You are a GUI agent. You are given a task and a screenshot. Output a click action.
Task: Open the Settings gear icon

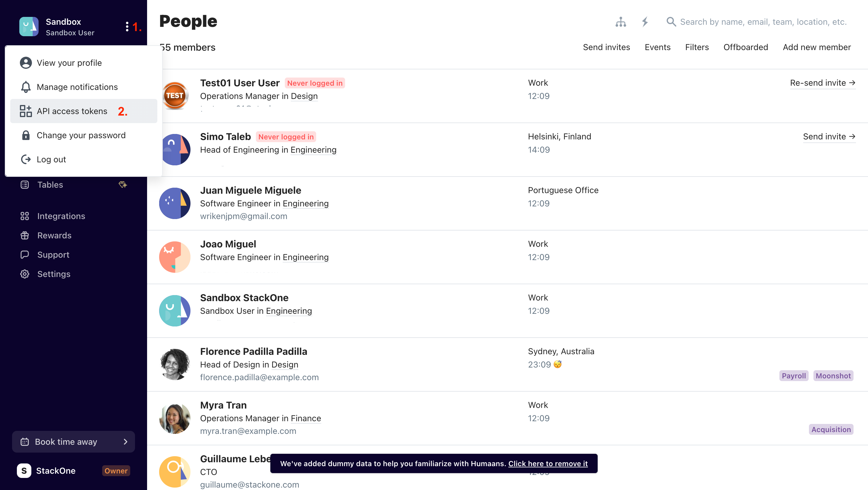point(25,274)
